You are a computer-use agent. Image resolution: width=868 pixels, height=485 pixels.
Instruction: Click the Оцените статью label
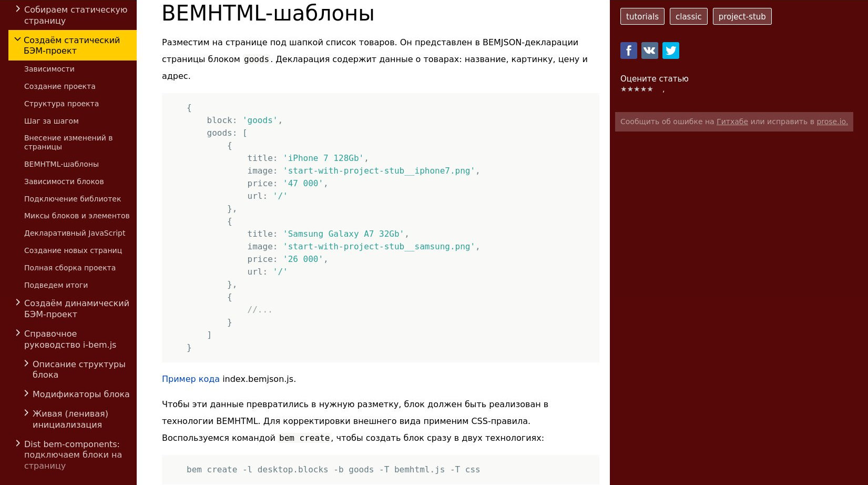(654, 78)
